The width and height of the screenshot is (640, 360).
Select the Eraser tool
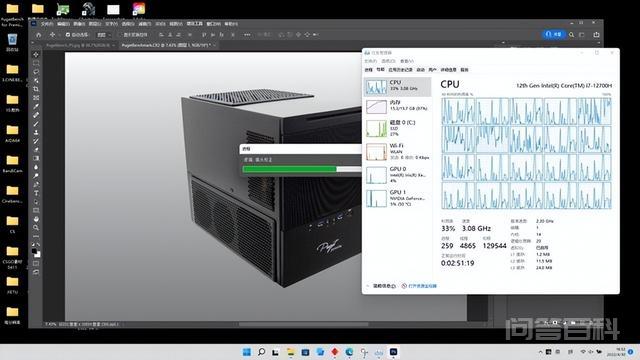point(36,149)
